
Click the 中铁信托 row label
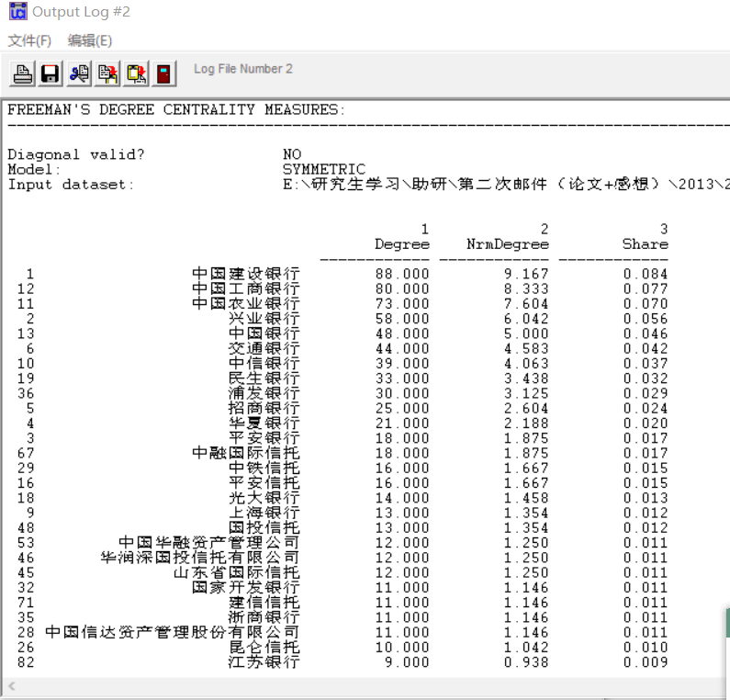point(264,468)
